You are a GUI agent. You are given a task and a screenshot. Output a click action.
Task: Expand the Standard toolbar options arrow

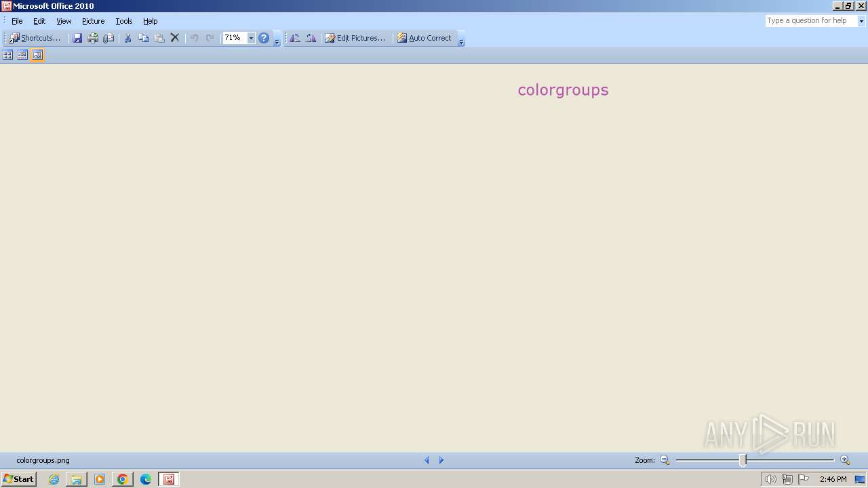277,39
